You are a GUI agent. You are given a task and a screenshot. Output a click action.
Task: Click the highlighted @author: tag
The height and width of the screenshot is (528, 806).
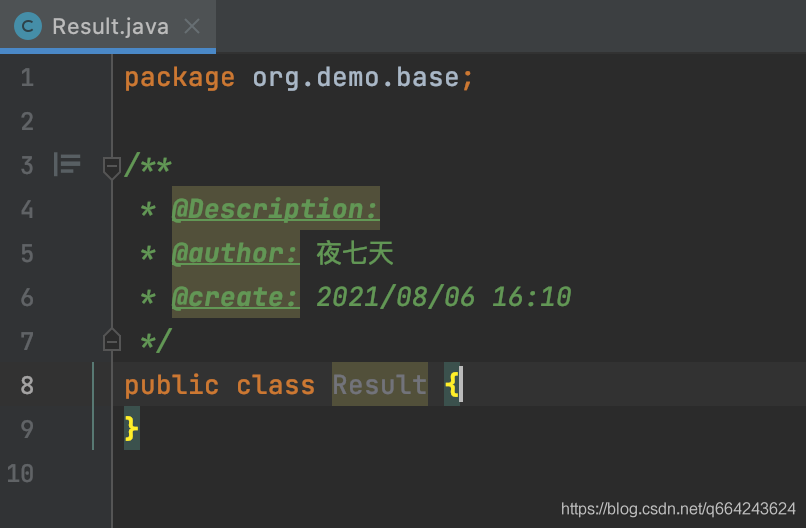235,252
